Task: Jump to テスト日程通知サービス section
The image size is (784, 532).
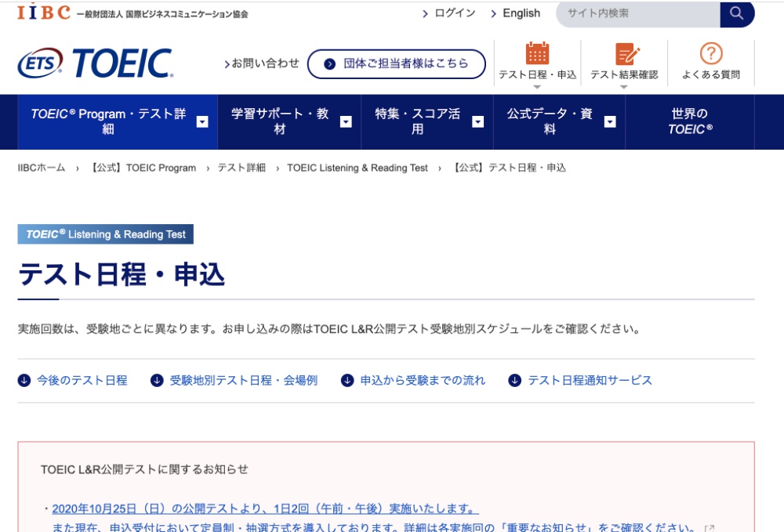Action: point(590,381)
